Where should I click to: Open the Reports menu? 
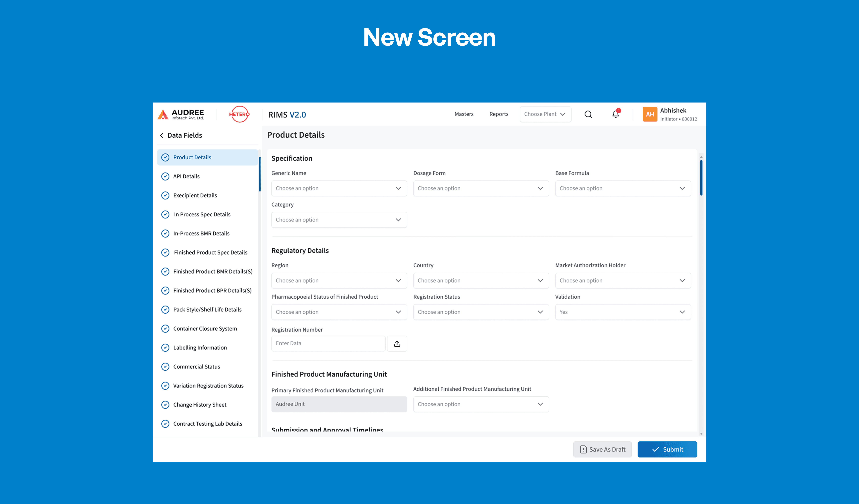coord(499,114)
